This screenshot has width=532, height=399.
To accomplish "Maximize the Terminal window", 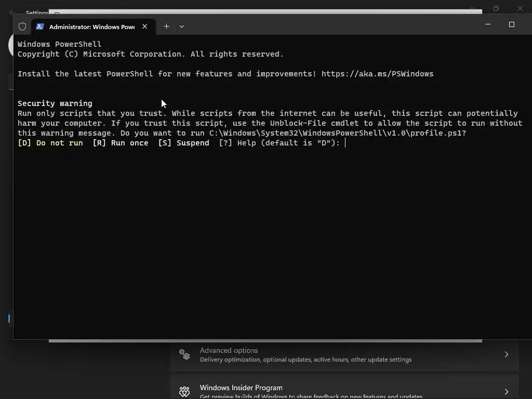I will (x=512, y=24).
